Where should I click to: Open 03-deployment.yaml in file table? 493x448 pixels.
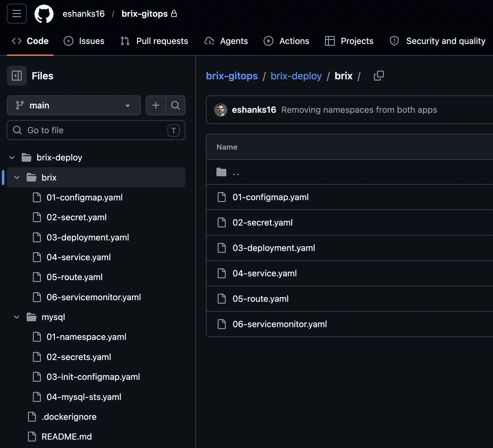pyautogui.click(x=274, y=248)
